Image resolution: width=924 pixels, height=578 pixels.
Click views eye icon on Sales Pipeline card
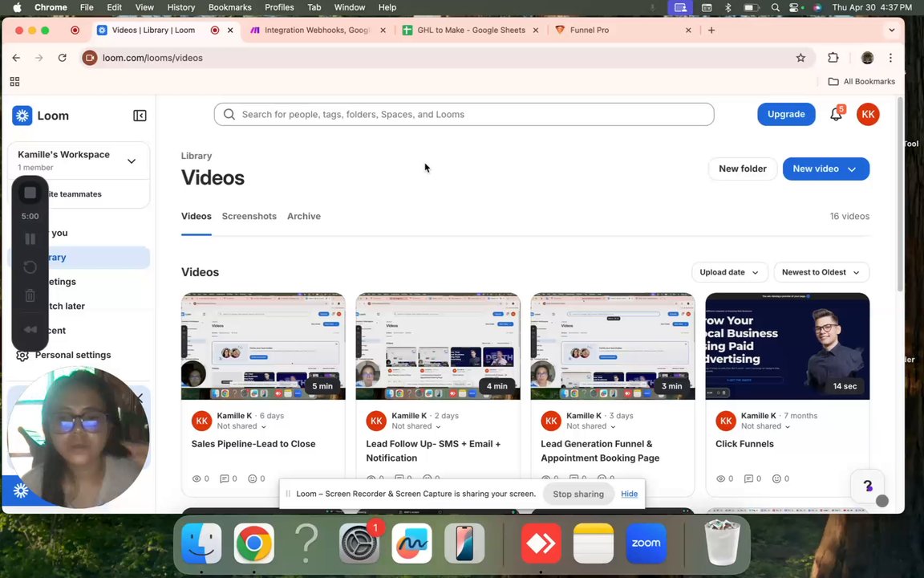point(197,479)
